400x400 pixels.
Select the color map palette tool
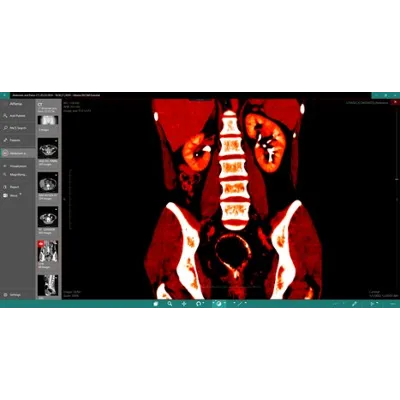point(219,304)
